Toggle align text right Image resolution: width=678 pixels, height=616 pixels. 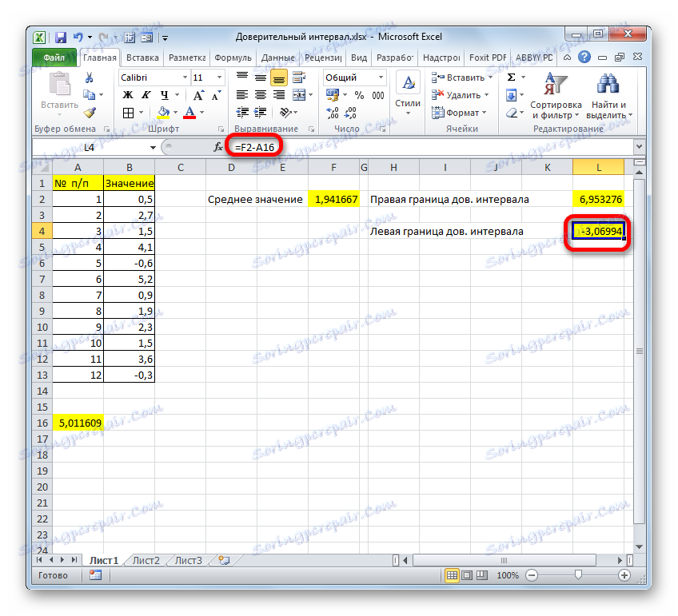click(x=279, y=95)
